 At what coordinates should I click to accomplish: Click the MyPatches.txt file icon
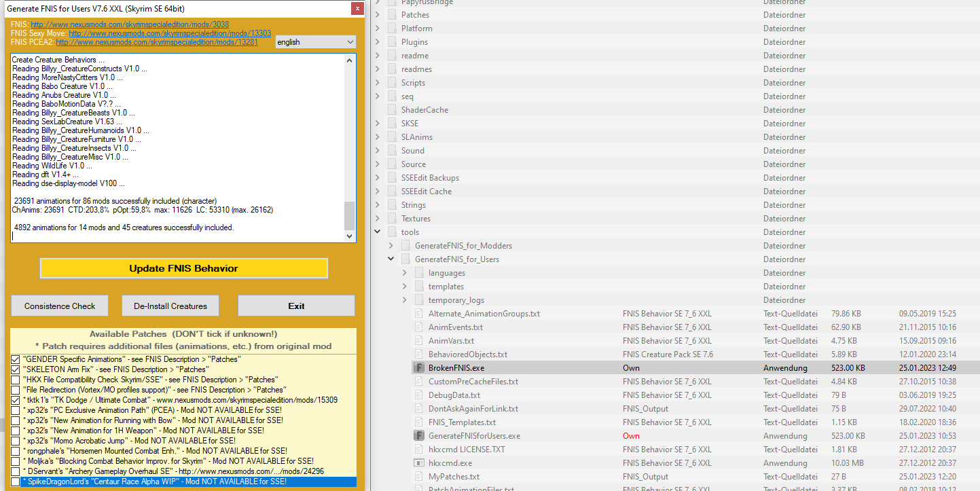click(419, 476)
